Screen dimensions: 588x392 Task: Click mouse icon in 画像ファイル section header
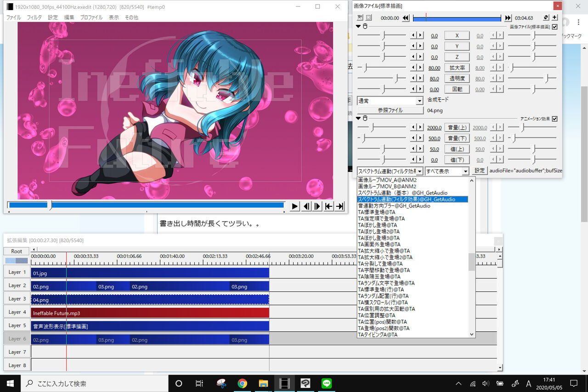click(366, 27)
